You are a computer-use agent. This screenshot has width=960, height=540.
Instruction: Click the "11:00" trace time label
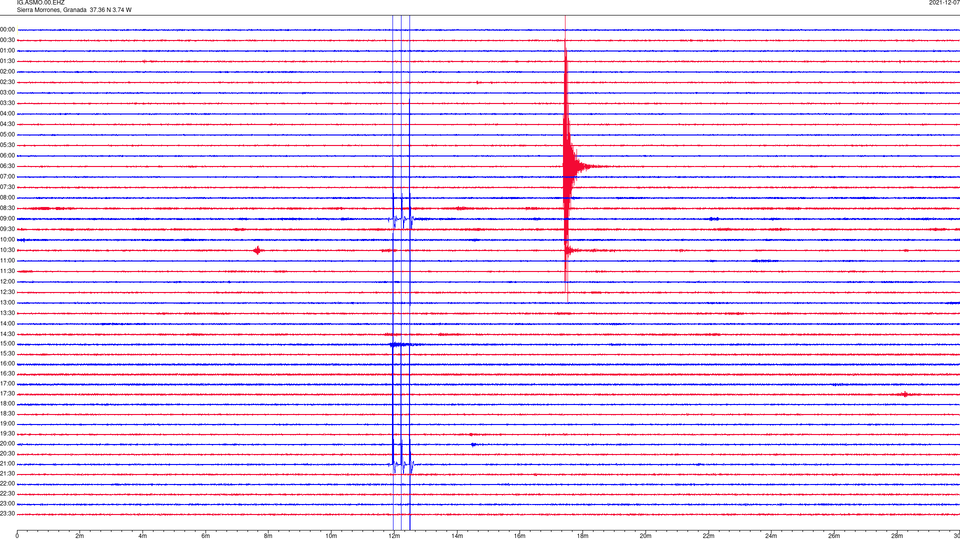point(7,260)
